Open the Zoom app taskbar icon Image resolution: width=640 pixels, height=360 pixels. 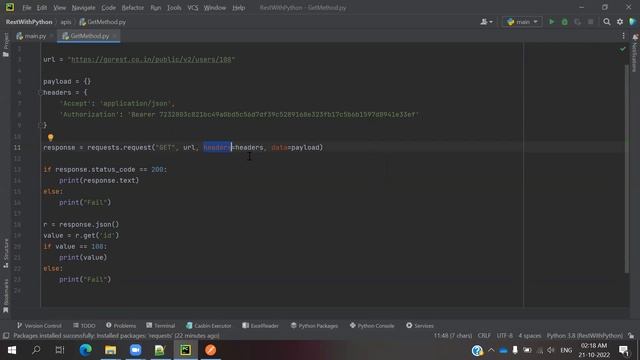pos(136,350)
